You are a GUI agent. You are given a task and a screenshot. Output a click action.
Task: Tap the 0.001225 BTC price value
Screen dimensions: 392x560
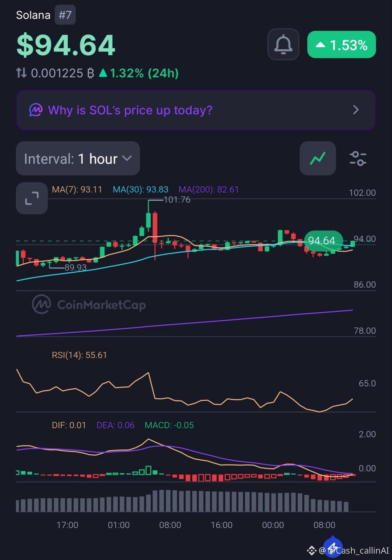click(62, 73)
